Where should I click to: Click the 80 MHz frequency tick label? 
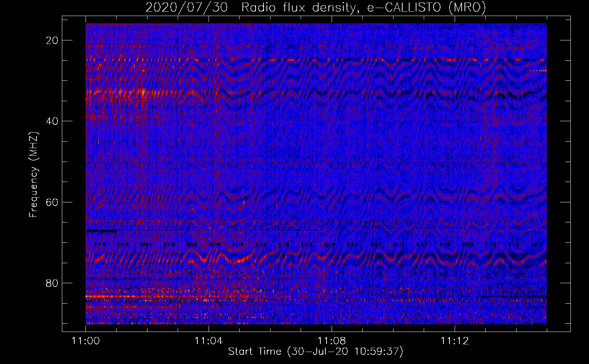tap(52, 283)
